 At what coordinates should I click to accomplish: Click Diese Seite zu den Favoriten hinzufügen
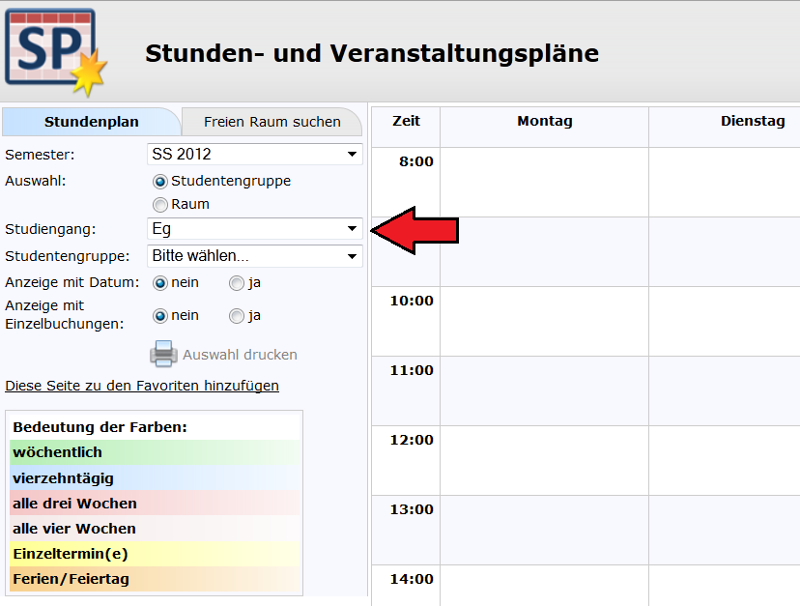coord(142,386)
